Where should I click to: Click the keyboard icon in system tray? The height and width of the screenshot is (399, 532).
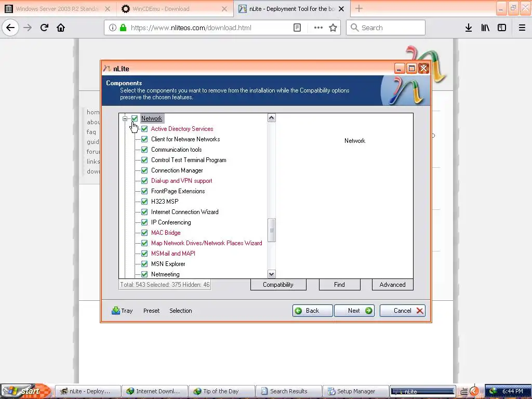[x=464, y=391]
